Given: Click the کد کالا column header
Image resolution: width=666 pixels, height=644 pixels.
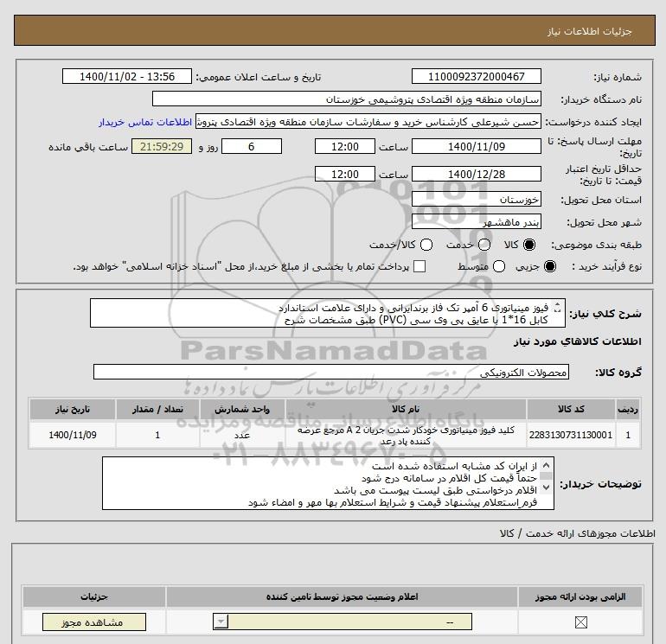Looking at the screenshot, I should 571,409.
